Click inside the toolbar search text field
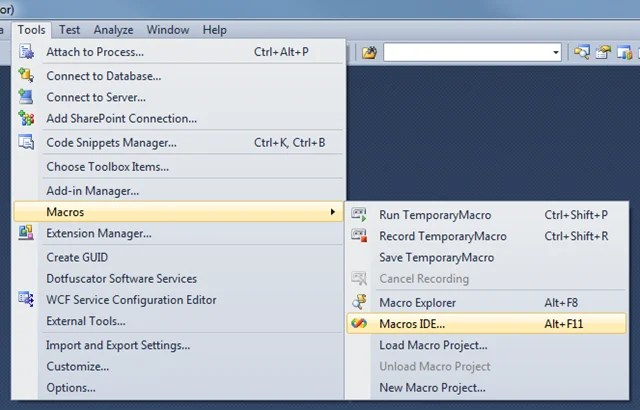The image size is (640, 410). (x=465, y=52)
